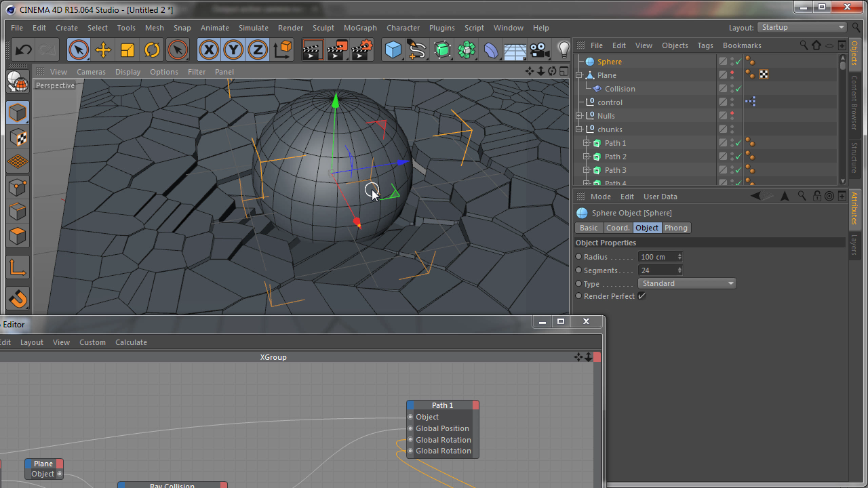Toggle Render Perfect checkbox
This screenshot has height=488, width=868.
[642, 296]
